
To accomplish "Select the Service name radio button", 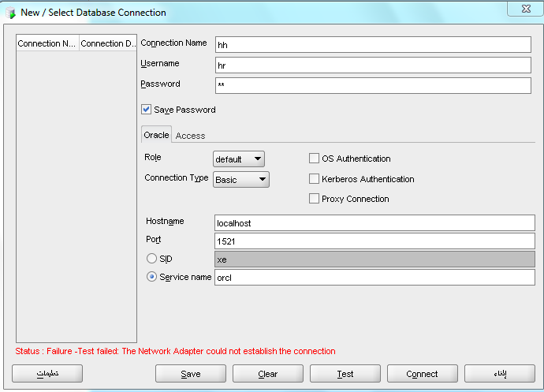I will pos(151,277).
